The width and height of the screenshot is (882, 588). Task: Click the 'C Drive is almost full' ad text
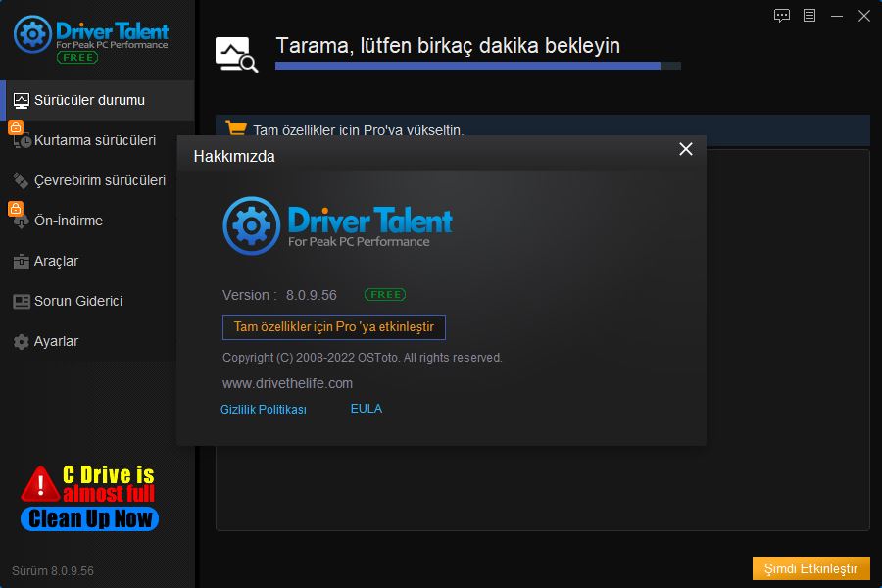coord(109,484)
